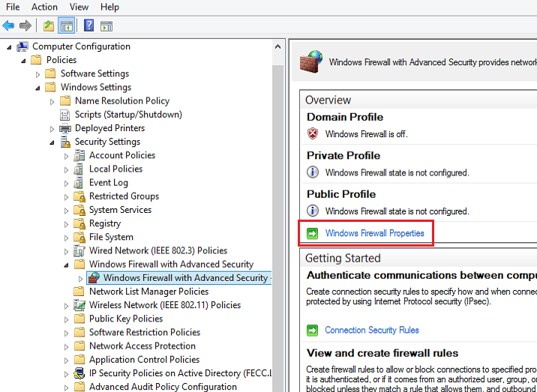Image resolution: width=537 pixels, height=392 pixels.
Task: Click the IP Security Policies icon
Action: 79,373
